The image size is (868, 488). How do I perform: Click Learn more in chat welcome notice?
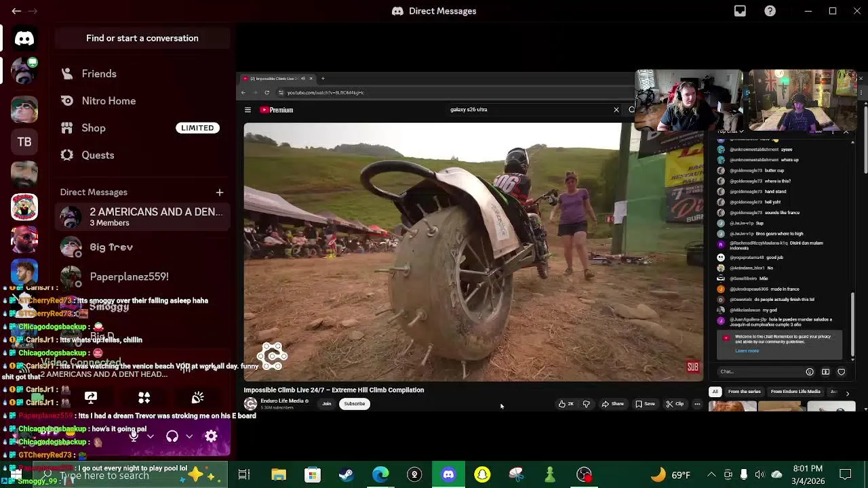tap(747, 351)
